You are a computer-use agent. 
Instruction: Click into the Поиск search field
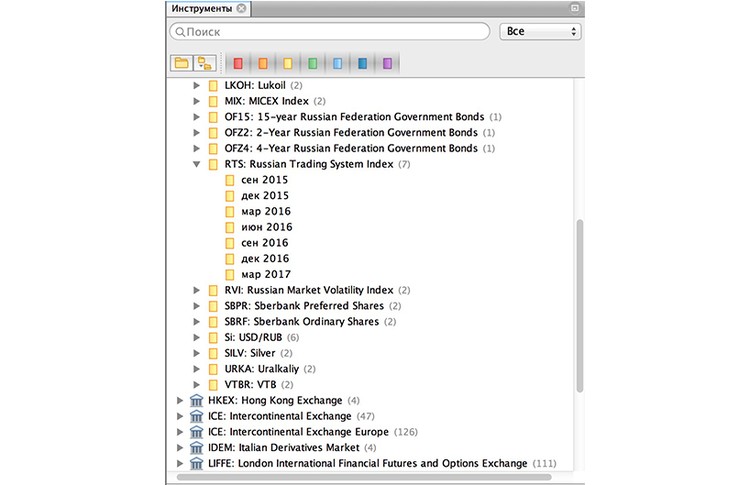coord(330,32)
